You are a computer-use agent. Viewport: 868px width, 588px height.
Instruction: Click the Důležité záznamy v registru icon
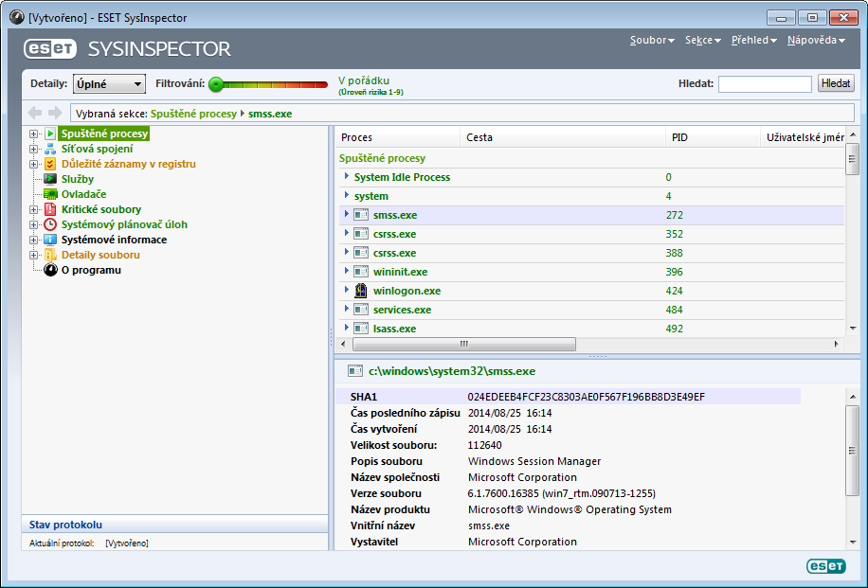tap(50, 164)
